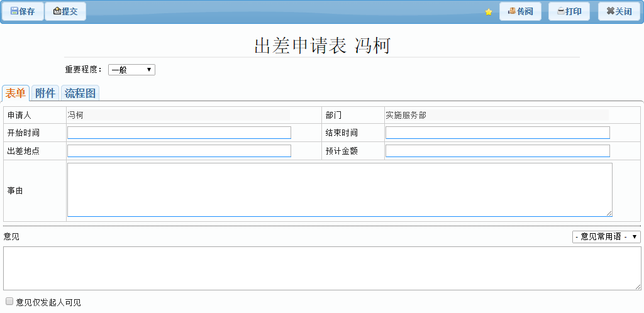Click the 结束时间 end time field
644x313 pixels.
click(x=497, y=133)
